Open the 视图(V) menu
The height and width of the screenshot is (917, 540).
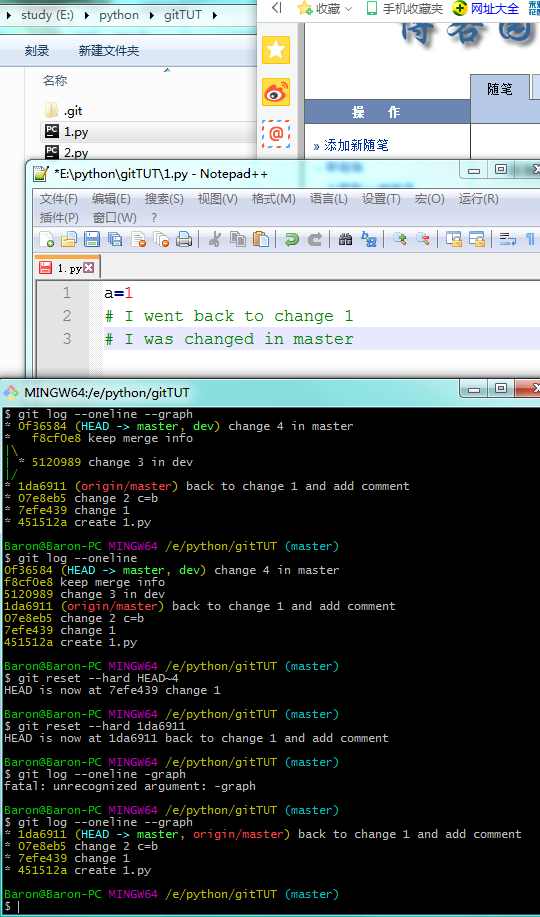point(217,199)
